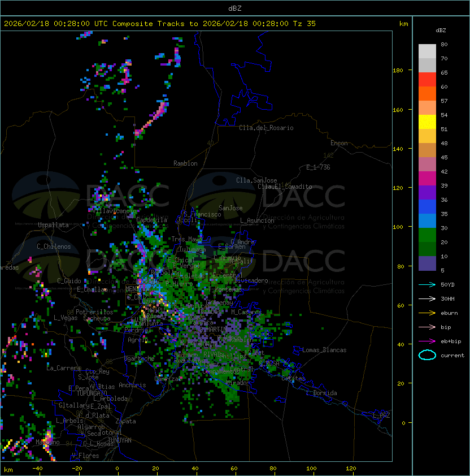470x476 pixels.
Task: Click the 180 km vertical axis tick label
Action: coord(398,70)
